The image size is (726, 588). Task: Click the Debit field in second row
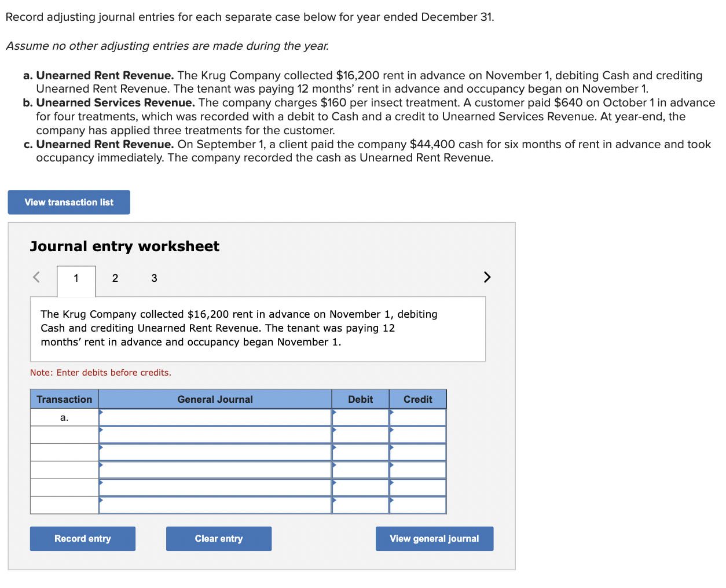(360, 434)
